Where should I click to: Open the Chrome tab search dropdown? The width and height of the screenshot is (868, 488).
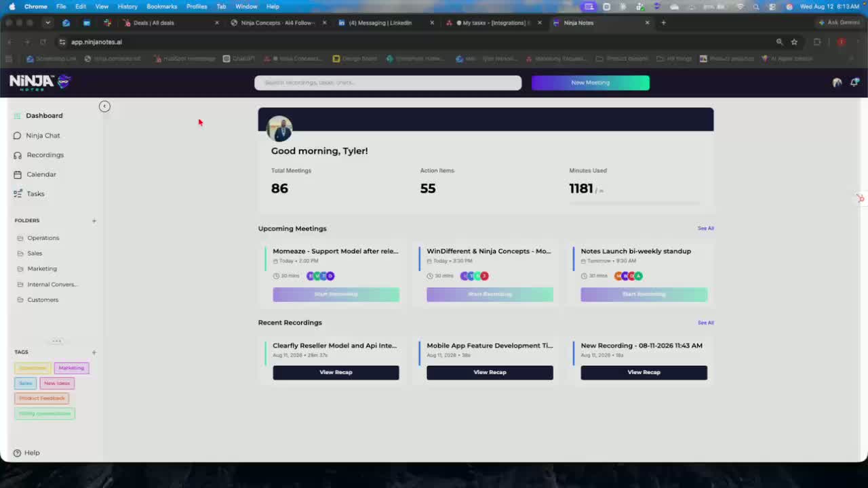coord(47,23)
